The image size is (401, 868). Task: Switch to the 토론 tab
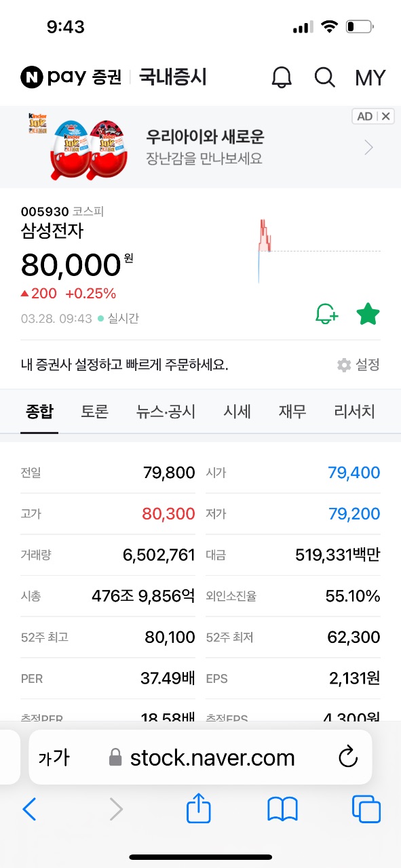pyautogui.click(x=95, y=411)
